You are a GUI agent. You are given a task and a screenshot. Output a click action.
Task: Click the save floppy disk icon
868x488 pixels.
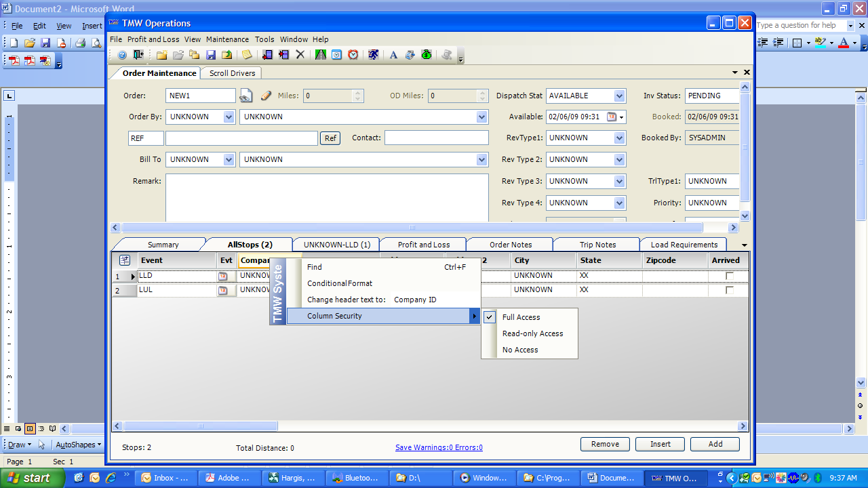[211, 55]
